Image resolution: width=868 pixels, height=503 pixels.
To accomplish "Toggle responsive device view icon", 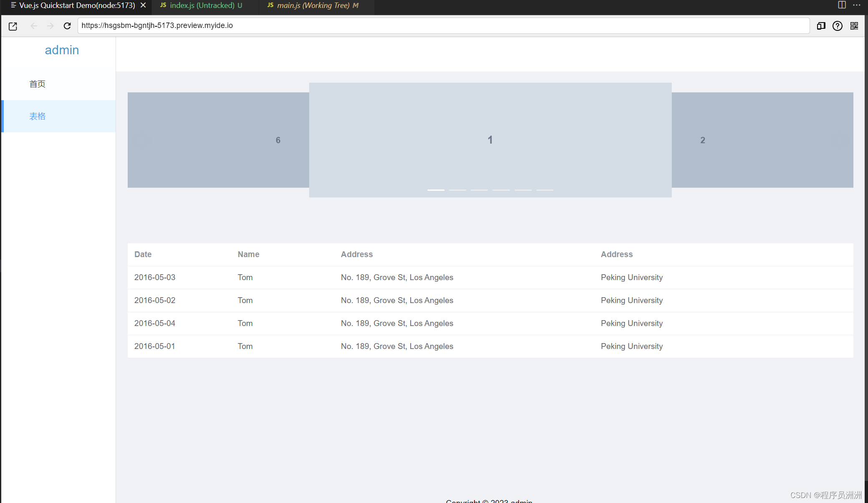I will (x=821, y=26).
